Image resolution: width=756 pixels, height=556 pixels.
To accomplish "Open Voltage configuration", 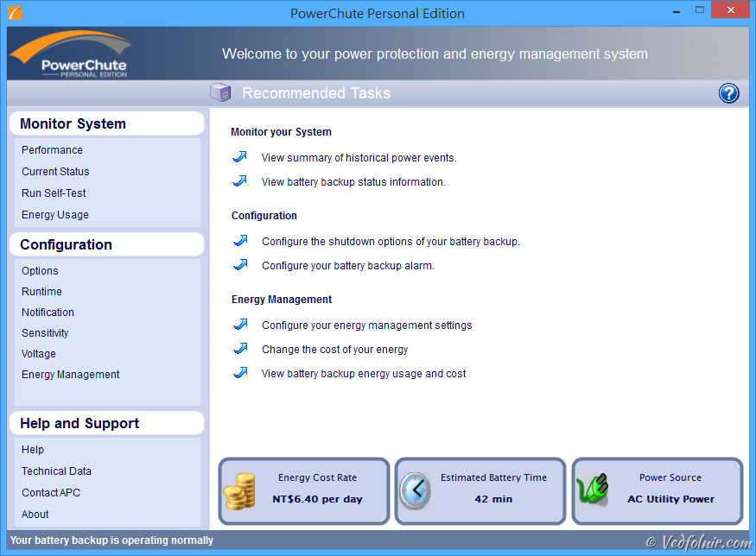I will coord(39,354).
